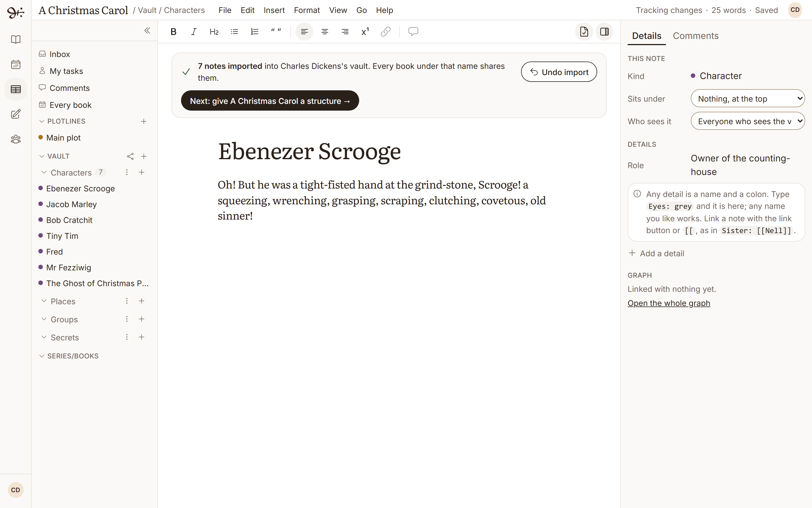The height and width of the screenshot is (508, 812).
Task: Open the calendar view in the rail
Action: click(16, 64)
